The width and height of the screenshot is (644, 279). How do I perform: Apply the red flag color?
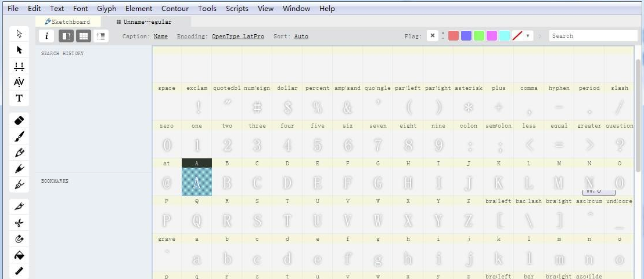click(454, 36)
